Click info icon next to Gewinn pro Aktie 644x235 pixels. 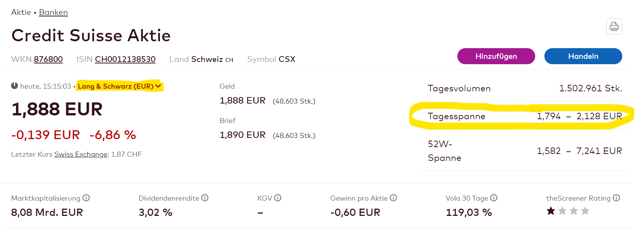tap(394, 198)
